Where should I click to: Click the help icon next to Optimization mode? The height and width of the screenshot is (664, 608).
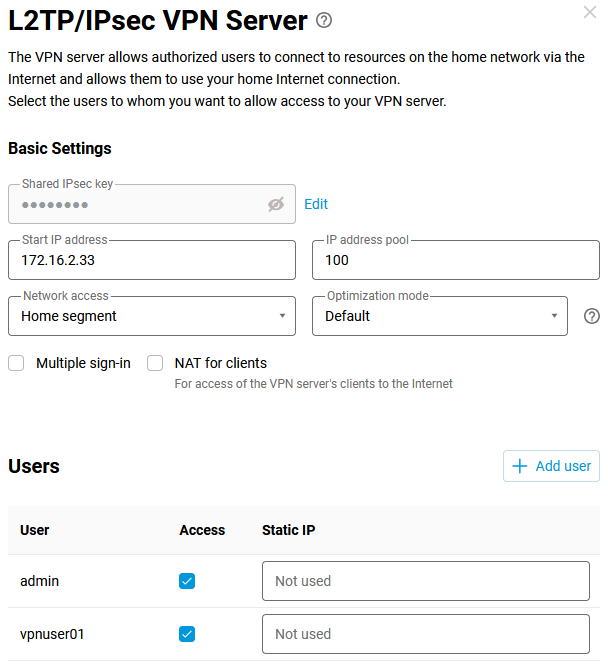click(x=592, y=316)
